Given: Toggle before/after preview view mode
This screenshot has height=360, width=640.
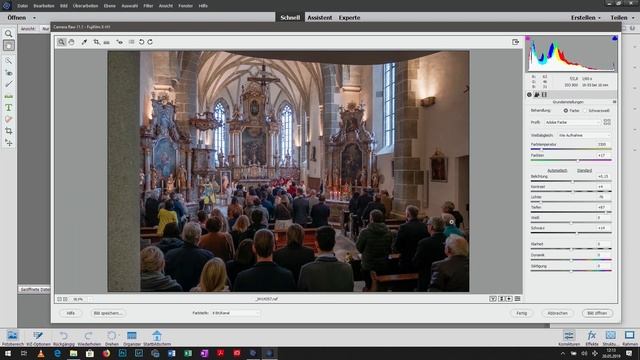Looking at the screenshot, I should click(493, 299).
